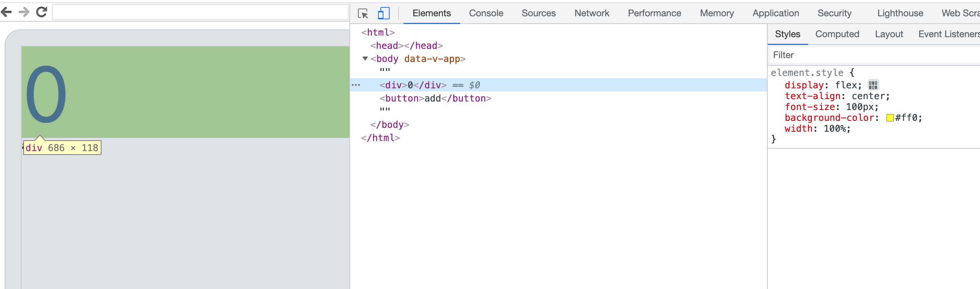The height and width of the screenshot is (289, 980).
Task: Go forward with the browser forward arrow
Action: click(x=24, y=12)
